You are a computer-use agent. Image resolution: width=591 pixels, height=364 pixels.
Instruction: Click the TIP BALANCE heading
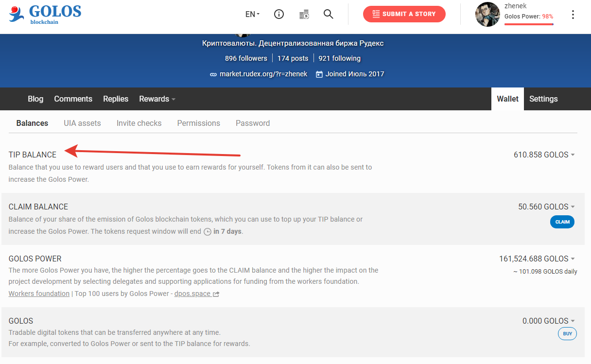click(33, 155)
